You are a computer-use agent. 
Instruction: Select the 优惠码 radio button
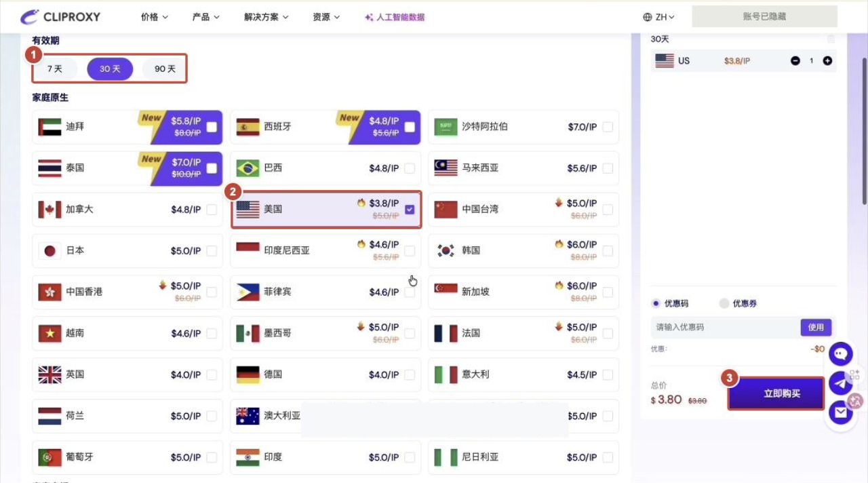[656, 304]
